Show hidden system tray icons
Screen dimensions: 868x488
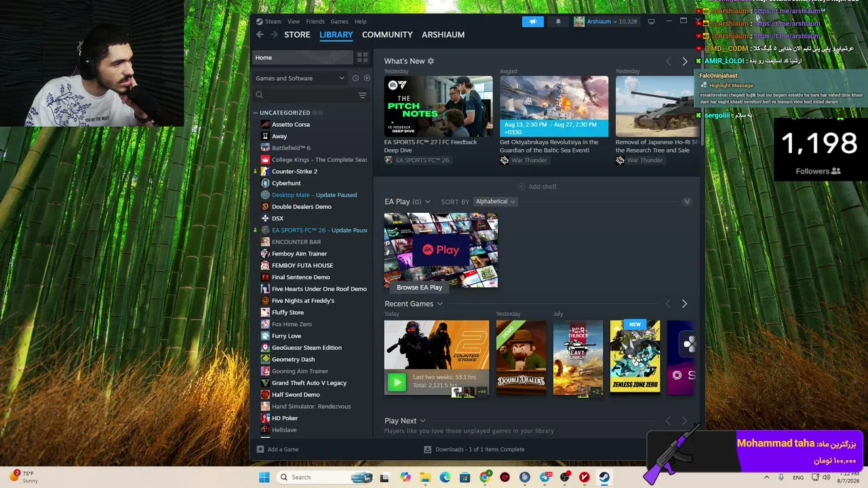(767, 477)
